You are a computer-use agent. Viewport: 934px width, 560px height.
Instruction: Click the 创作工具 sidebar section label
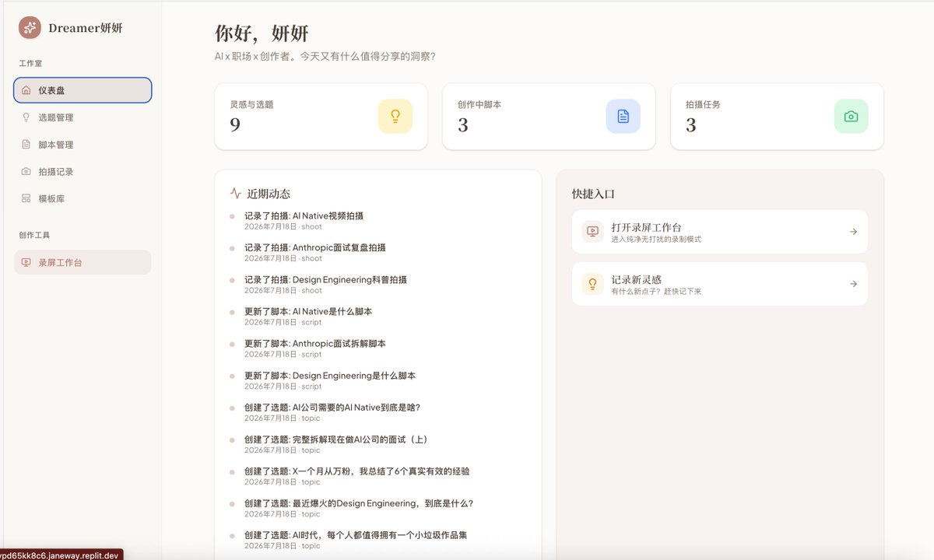[34, 235]
